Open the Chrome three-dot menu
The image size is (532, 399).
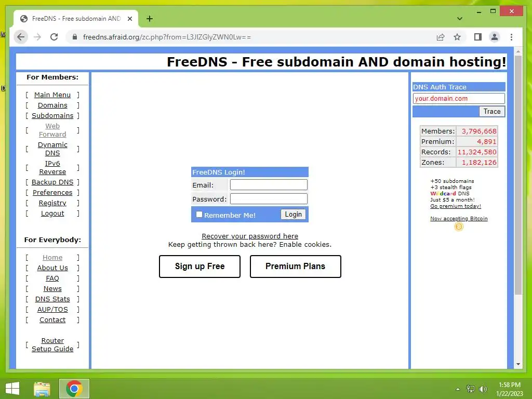511,37
